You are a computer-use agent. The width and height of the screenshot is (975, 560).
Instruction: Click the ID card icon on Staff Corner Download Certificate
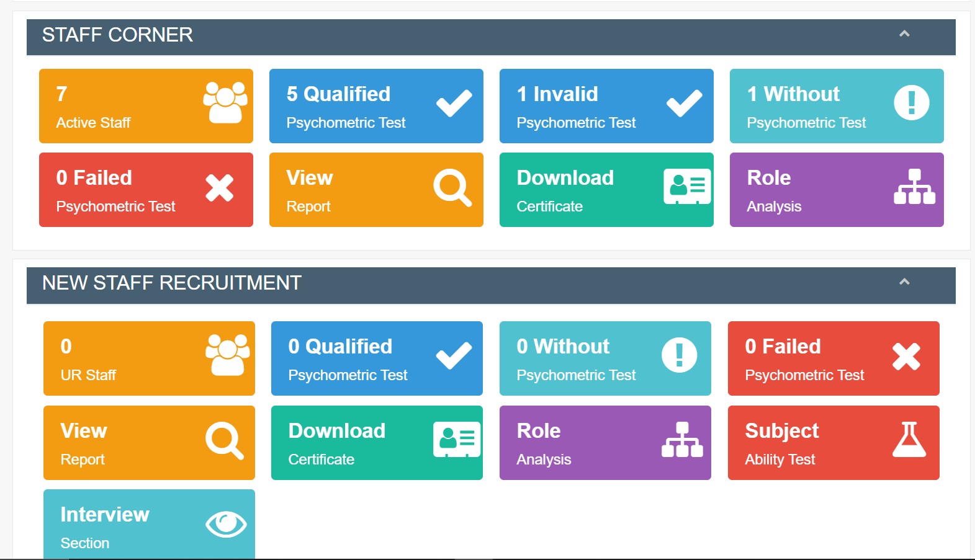coord(687,186)
